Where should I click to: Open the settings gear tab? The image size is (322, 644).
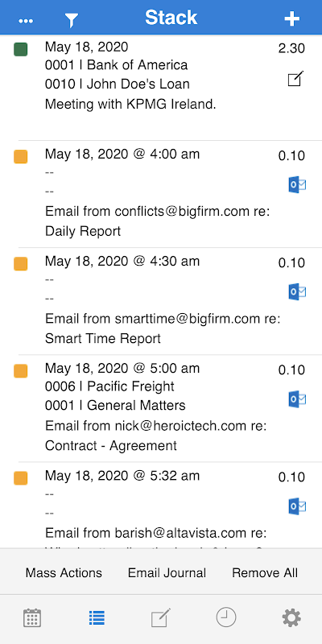click(291, 617)
